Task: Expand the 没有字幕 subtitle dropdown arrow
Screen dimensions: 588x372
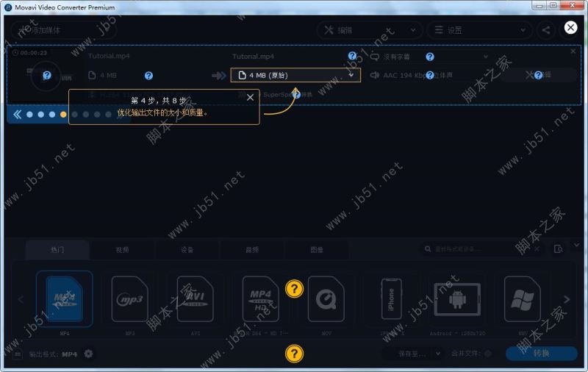Action: pyautogui.click(x=486, y=57)
